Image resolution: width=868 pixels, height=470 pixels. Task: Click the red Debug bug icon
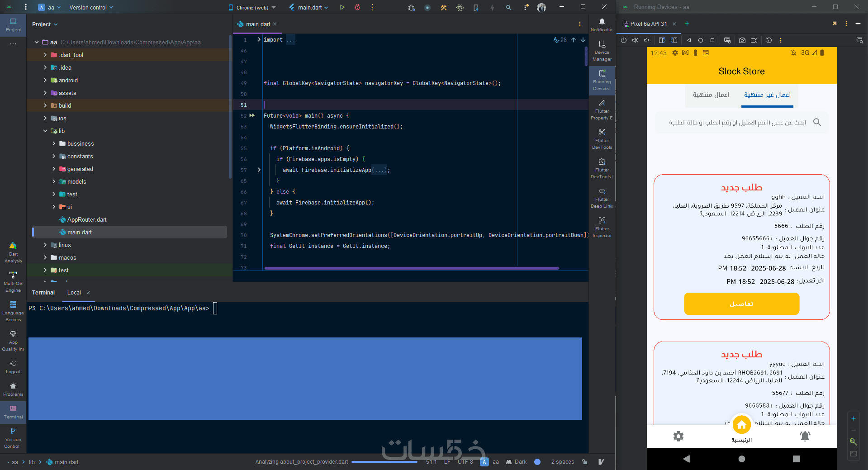pos(357,7)
